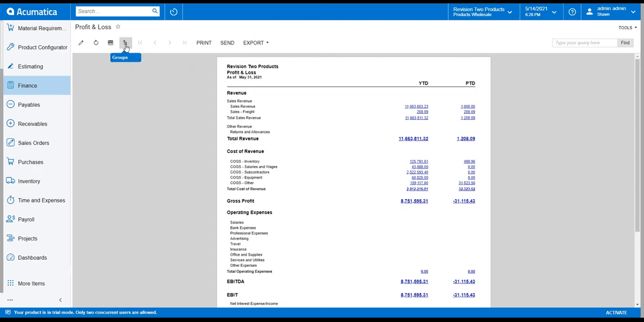Open Material Requirements workspace icon
The height and width of the screenshot is (322, 644).
click(10, 28)
